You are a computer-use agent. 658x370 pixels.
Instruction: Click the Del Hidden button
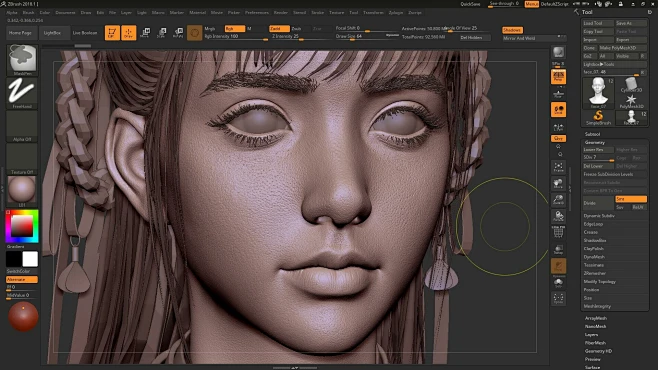[475, 38]
